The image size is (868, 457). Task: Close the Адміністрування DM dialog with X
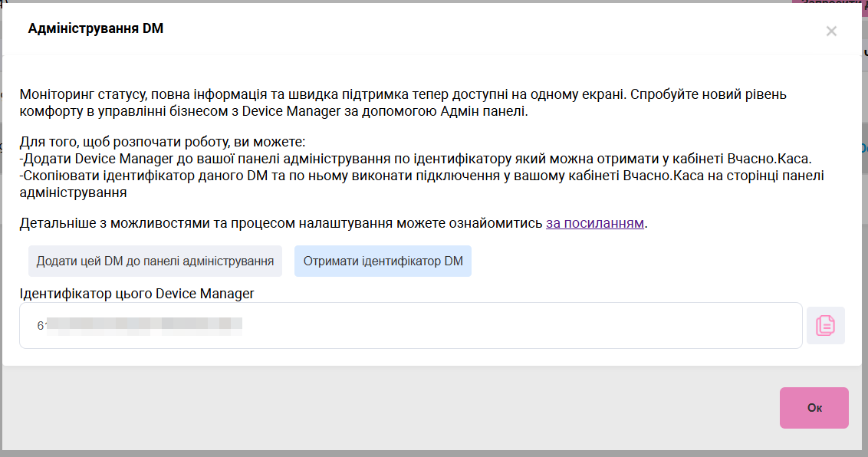[831, 31]
